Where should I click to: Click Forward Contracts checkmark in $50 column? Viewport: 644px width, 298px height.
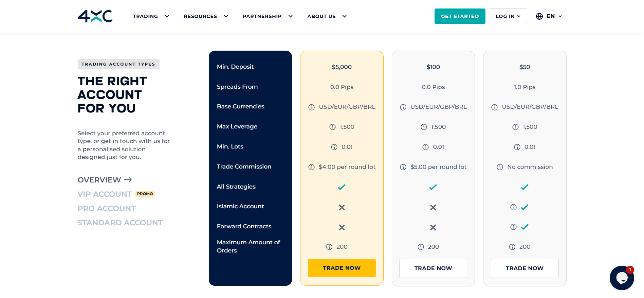pos(525,227)
